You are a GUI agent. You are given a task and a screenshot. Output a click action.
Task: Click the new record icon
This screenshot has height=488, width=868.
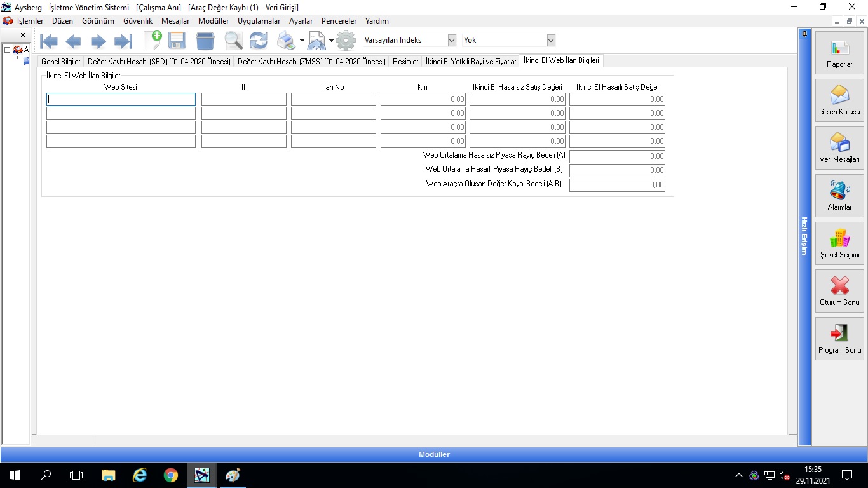tap(153, 41)
